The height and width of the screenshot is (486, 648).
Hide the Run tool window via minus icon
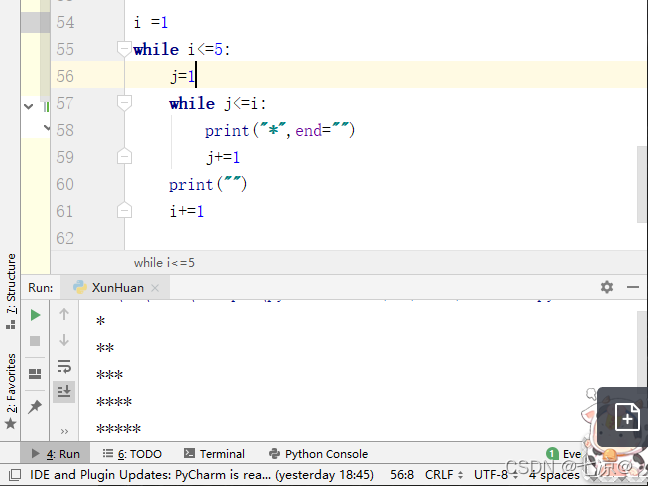coord(633,287)
